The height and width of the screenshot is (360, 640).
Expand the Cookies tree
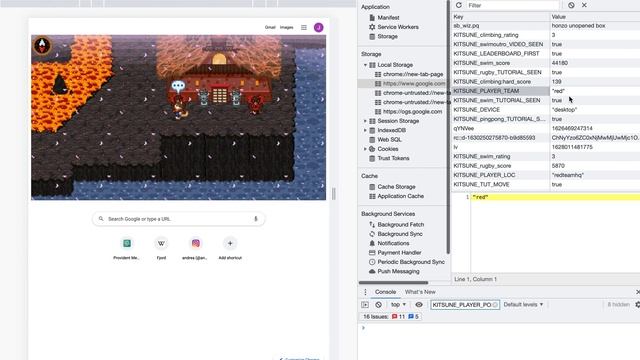(365, 149)
